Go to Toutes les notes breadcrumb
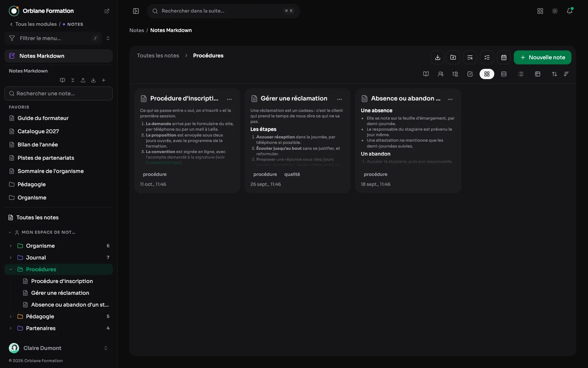This screenshot has width=588, height=368. click(x=158, y=56)
